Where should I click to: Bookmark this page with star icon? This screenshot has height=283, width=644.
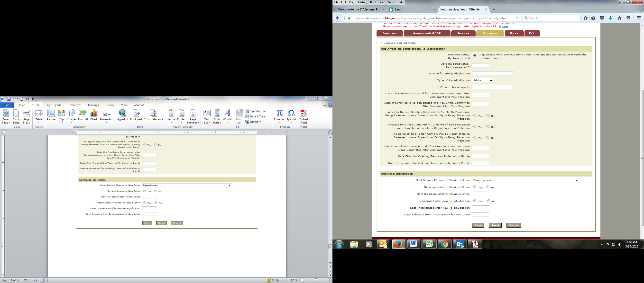coord(586,18)
